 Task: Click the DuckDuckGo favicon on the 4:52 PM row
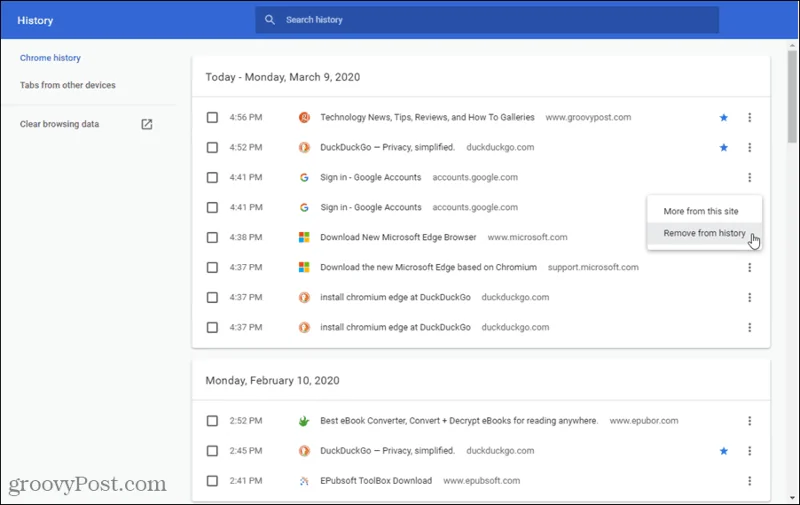(x=304, y=147)
